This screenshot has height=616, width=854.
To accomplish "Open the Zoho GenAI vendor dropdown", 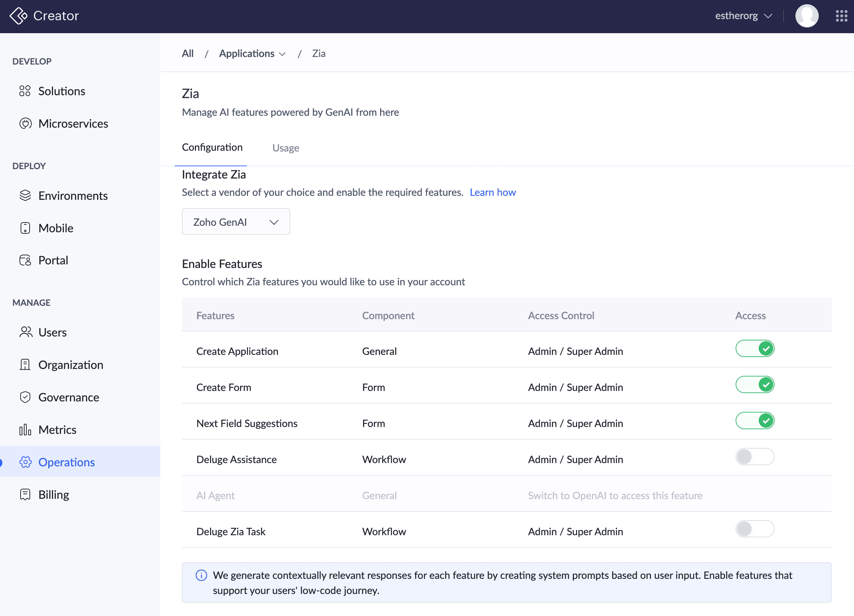I will tap(236, 222).
